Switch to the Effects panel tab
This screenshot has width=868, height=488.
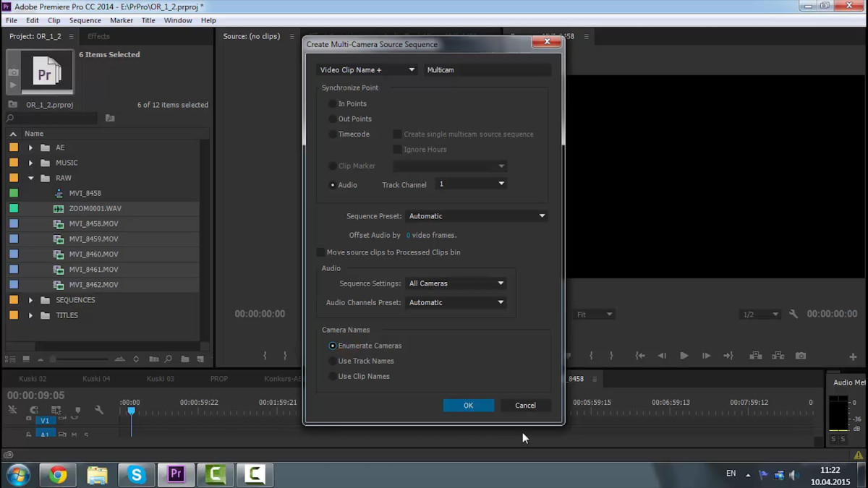[x=98, y=36]
